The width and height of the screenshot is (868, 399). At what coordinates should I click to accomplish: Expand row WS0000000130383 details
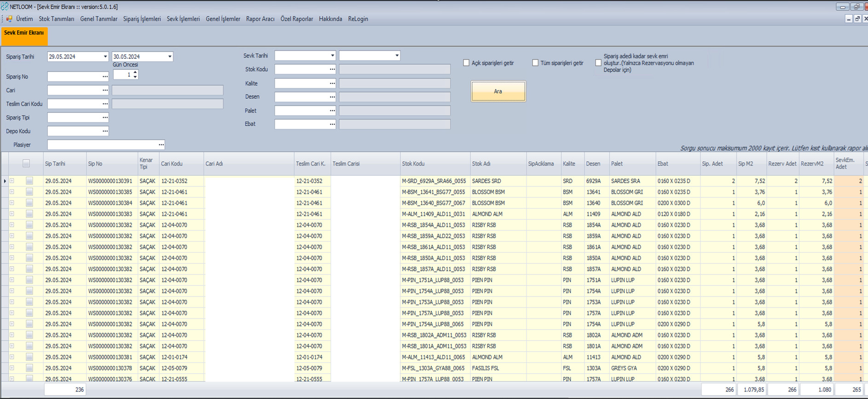pyautogui.click(x=12, y=214)
